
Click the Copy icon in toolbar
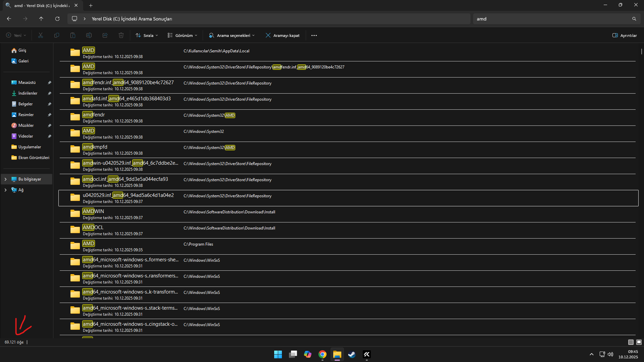click(57, 35)
